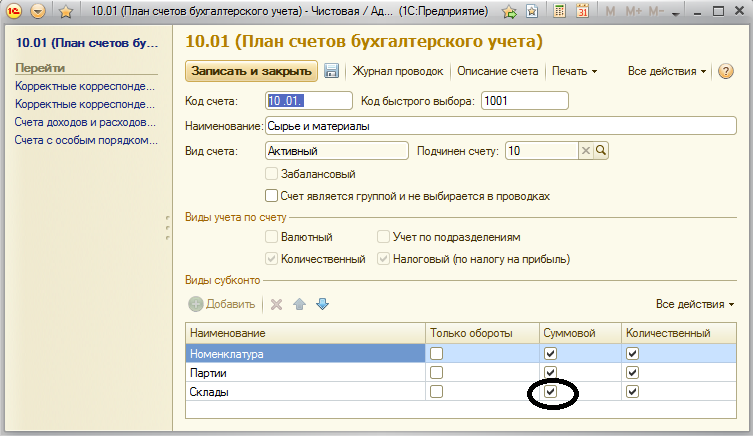Image resolution: width=753 pixels, height=436 pixels.
Task: Open the main menu round arrow button
Action: point(38,11)
